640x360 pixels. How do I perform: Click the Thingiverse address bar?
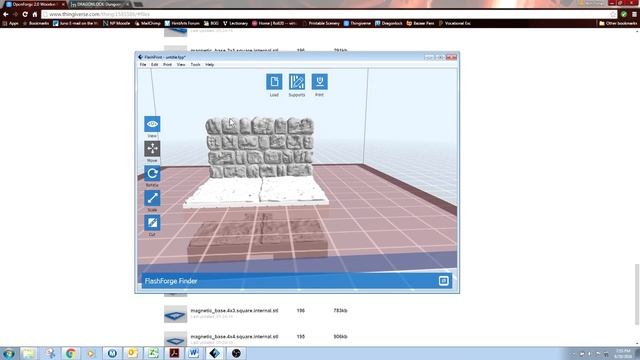(327, 14)
